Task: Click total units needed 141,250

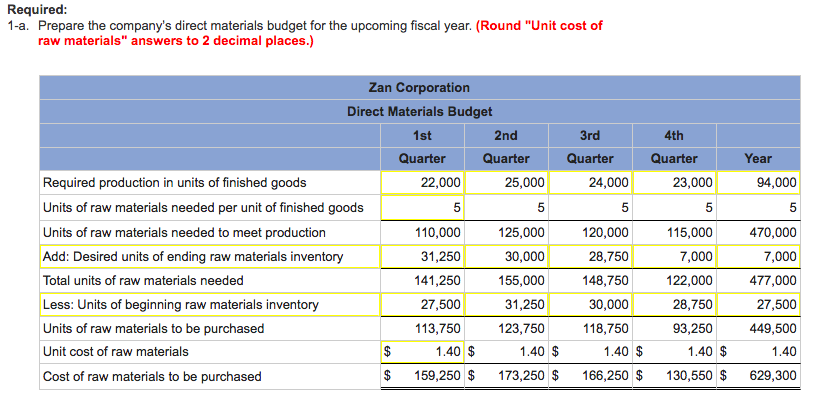Action: click(x=440, y=281)
